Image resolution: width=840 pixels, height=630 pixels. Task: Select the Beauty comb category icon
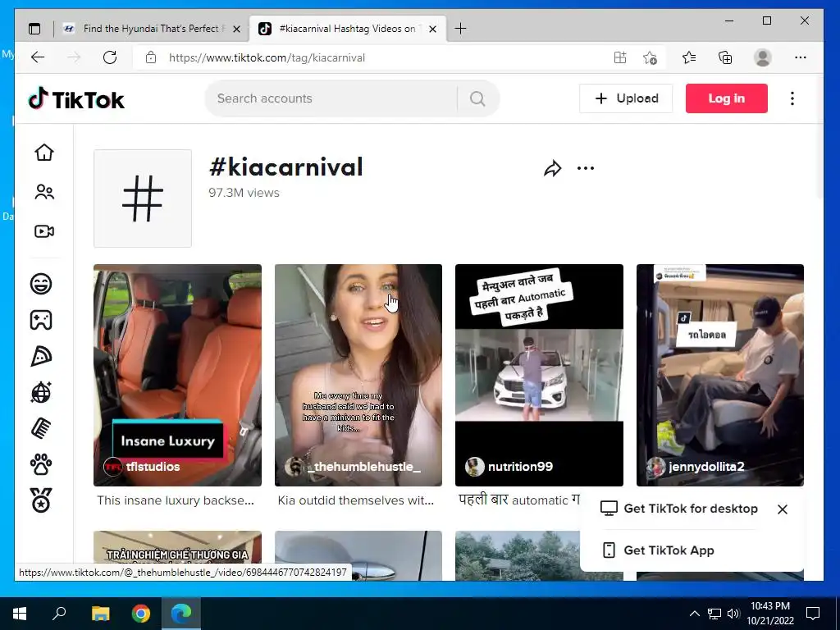click(x=41, y=428)
